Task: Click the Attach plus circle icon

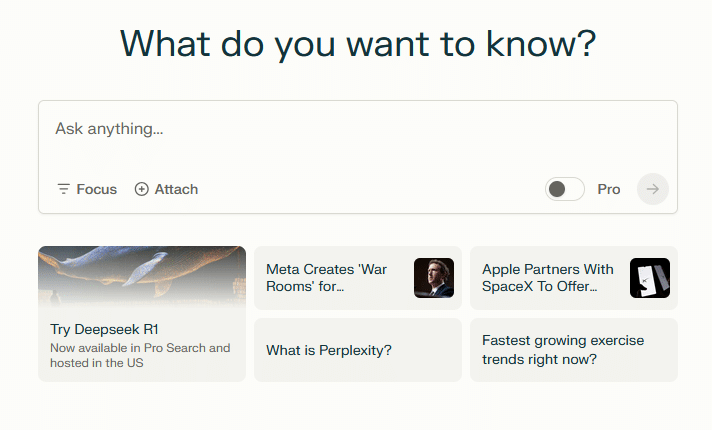Action: pyautogui.click(x=142, y=189)
